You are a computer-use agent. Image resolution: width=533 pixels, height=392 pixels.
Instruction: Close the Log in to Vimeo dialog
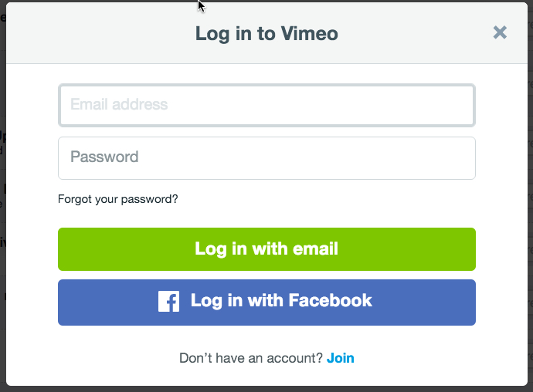[500, 32]
